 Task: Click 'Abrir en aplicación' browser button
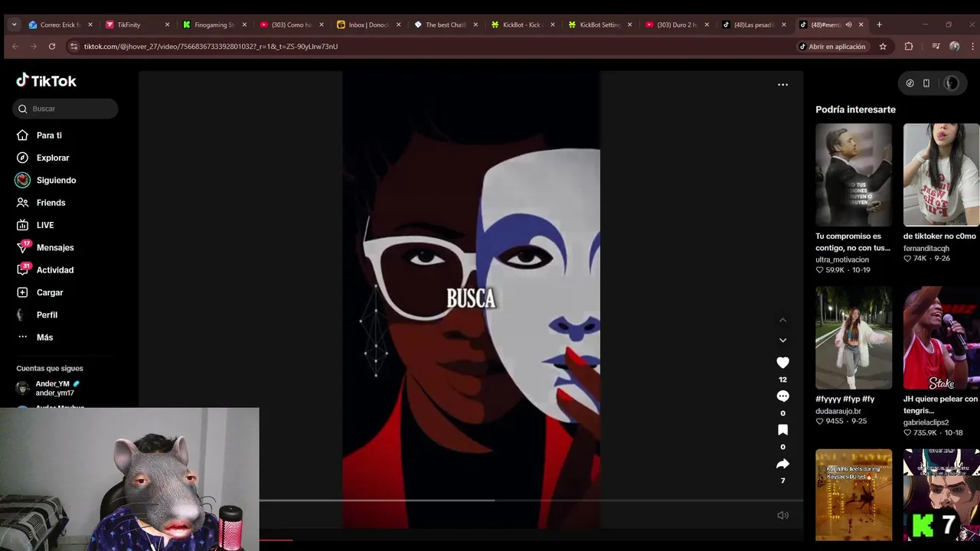point(831,46)
